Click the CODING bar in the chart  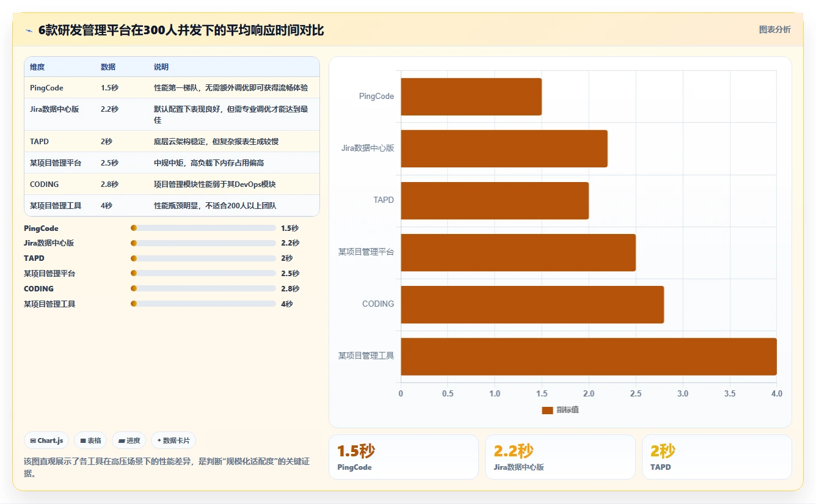tap(532, 304)
